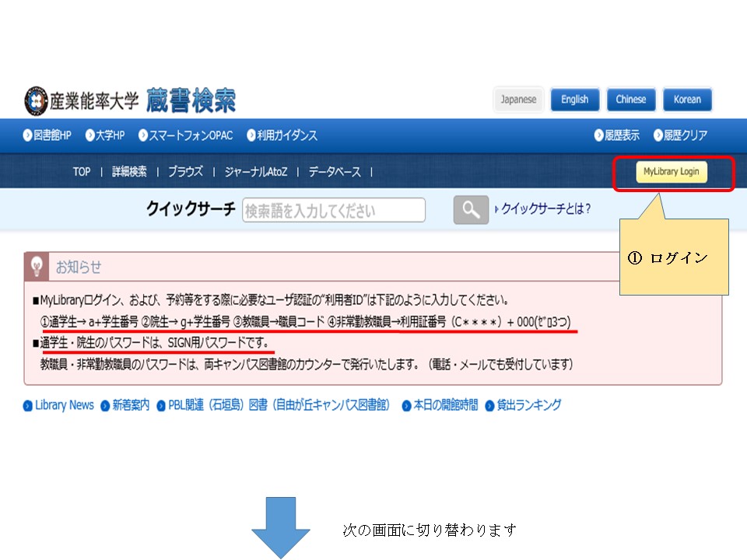
Task: Open 新着案内 link
Action: (131, 405)
